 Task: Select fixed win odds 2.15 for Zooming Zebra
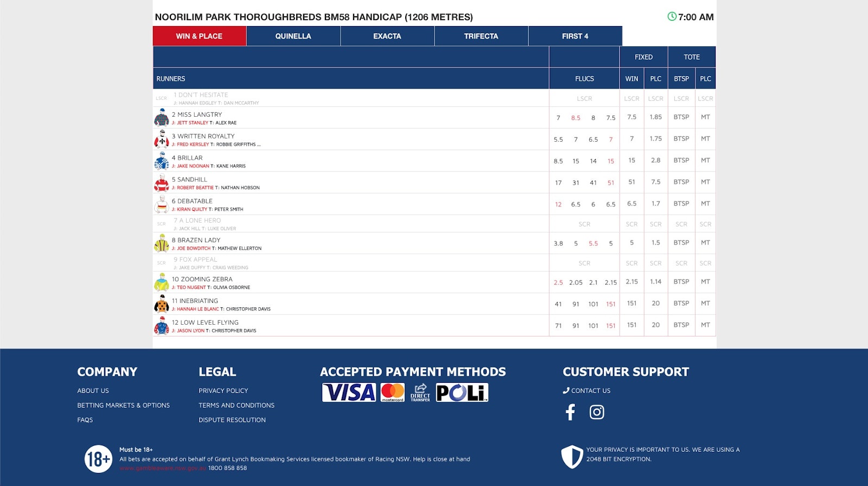click(631, 282)
